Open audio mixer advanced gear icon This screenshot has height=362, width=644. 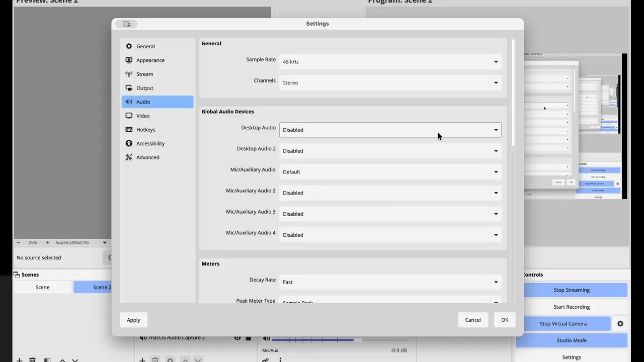click(x=265, y=360)
